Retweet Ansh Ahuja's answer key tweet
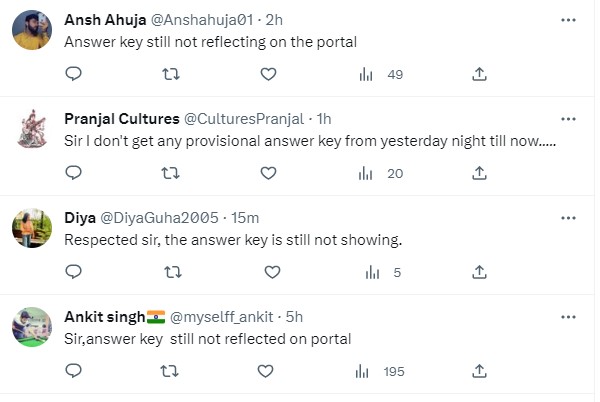The width and height of the screenshot is (600, 402). pyautogui.click(x=170, y=74)
